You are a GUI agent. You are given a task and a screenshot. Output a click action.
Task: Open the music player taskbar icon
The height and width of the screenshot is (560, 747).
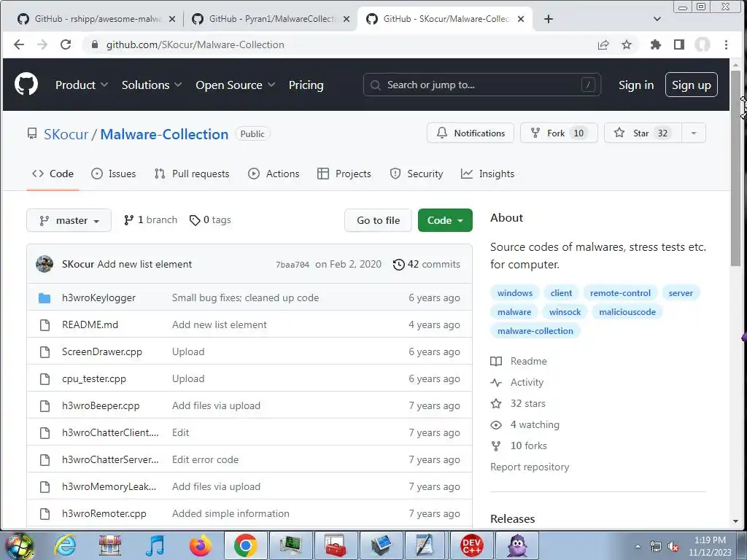[x=155, y=545]
